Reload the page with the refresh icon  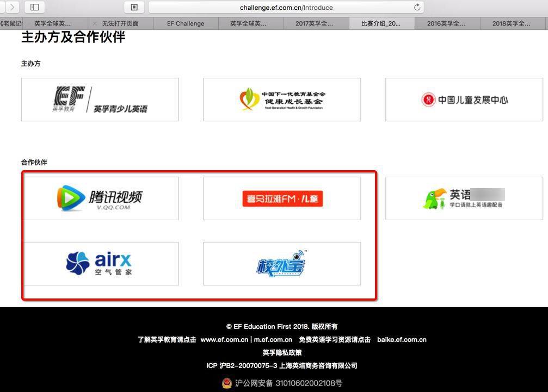(417, 7)
